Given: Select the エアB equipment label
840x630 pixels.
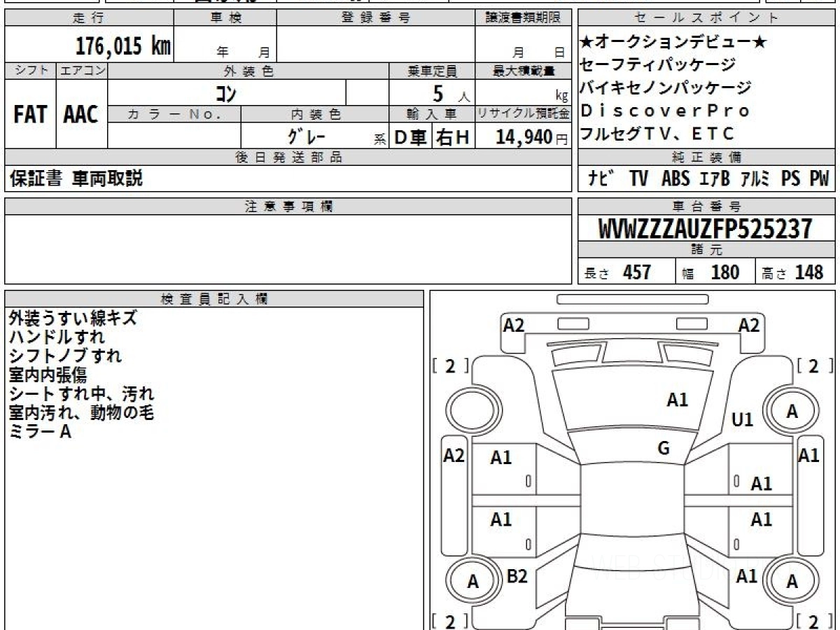Looking at the screenshot, I should click(x=715, y=178).
